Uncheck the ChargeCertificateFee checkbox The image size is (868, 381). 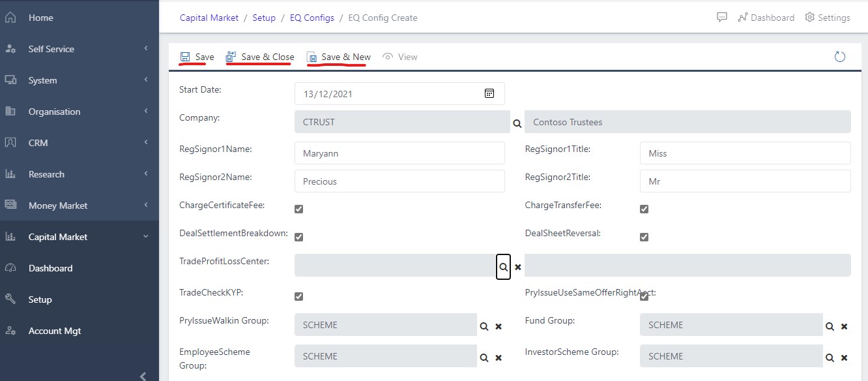click(298, 209)
